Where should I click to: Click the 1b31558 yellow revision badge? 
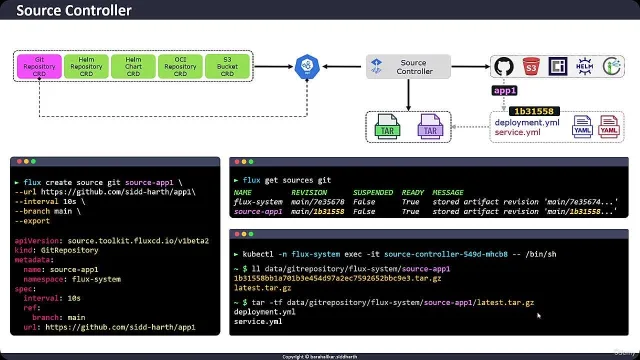click(534, 111)
